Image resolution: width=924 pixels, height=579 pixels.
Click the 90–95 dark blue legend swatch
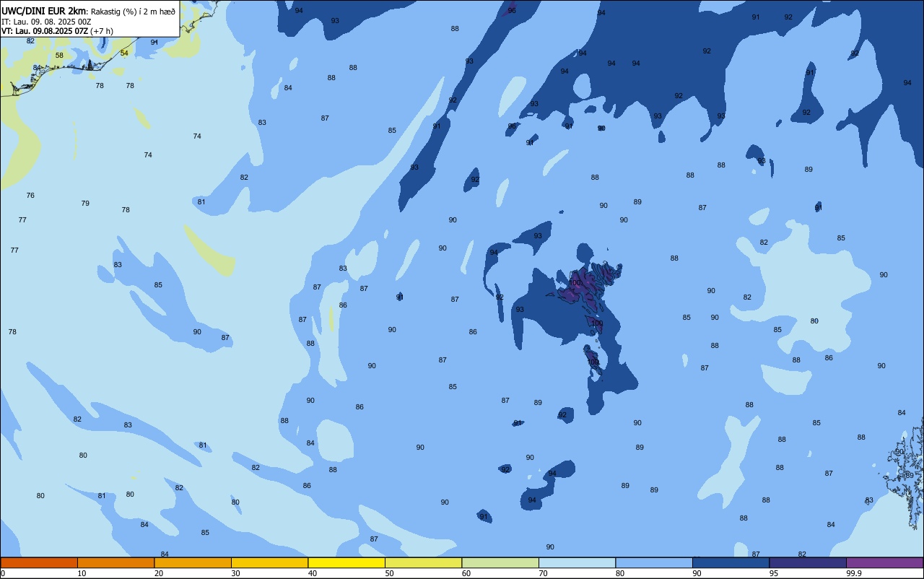point(731,562)
